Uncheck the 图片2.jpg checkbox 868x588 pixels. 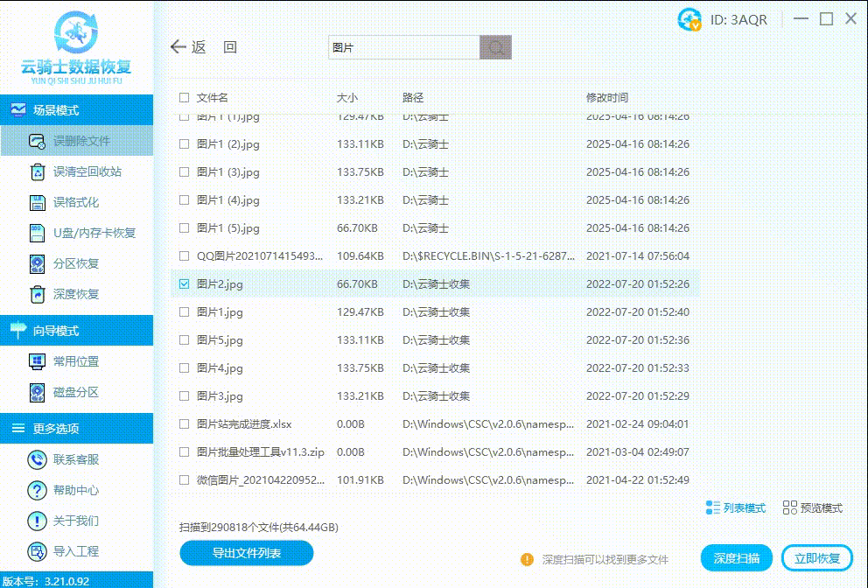pyautogui.click(x=185, y=284)
